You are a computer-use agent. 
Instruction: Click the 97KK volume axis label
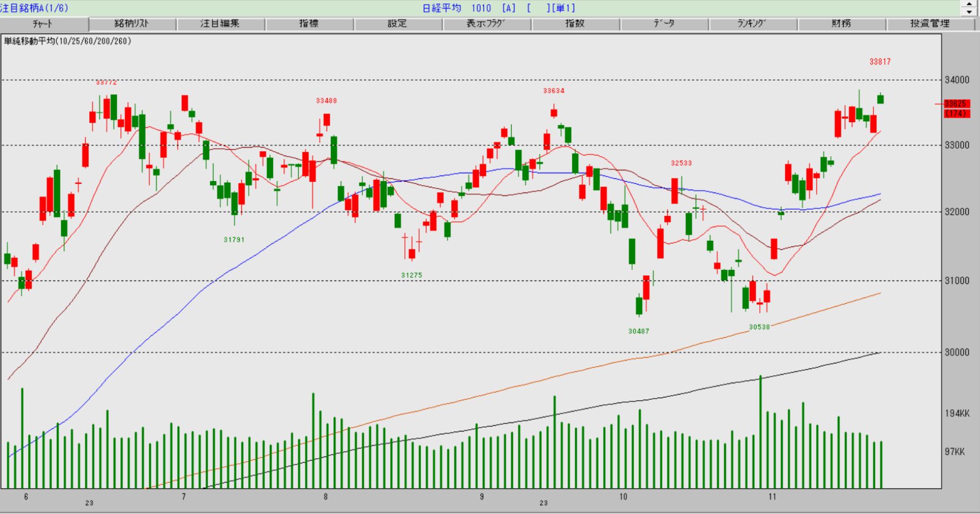tap(955, 452)
